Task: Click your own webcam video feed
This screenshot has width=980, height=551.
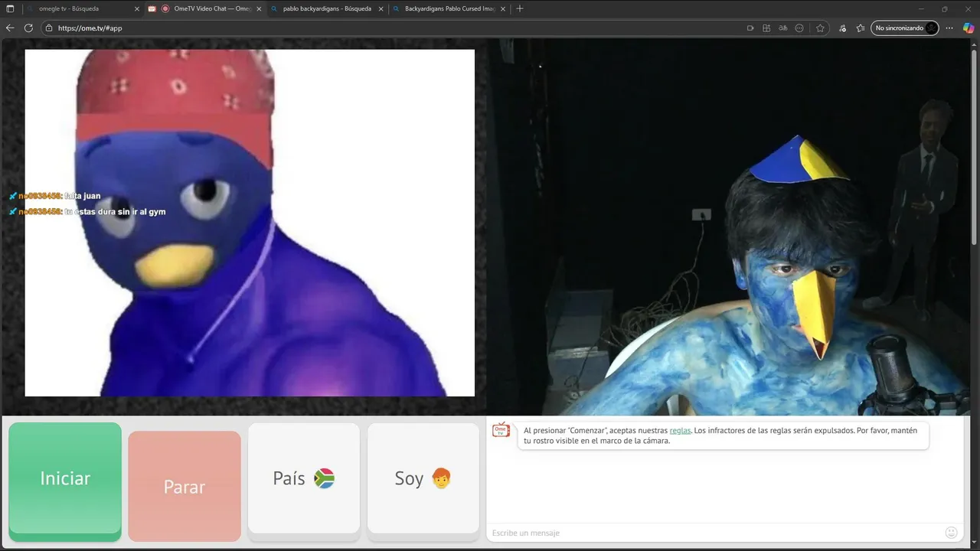Action: tap(730, 227)
